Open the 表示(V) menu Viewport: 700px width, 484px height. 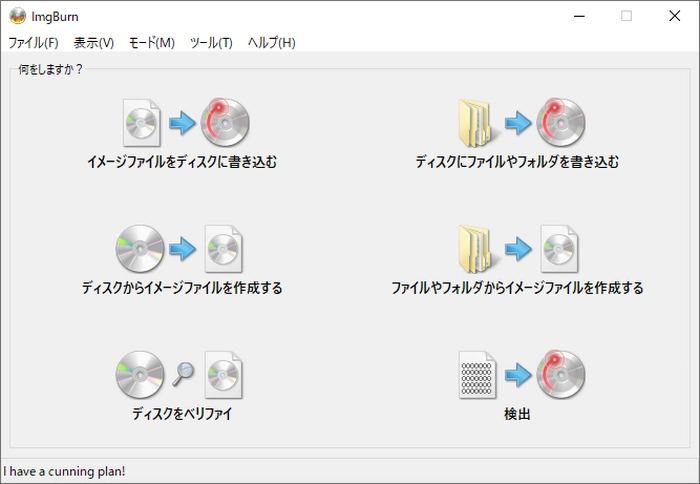tap(94, 43)
